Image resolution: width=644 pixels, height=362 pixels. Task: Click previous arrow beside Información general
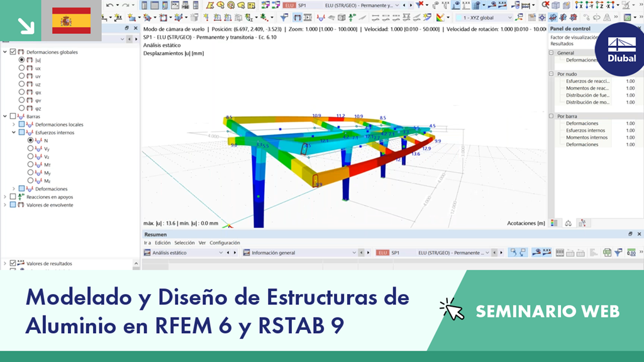point(362,253)
